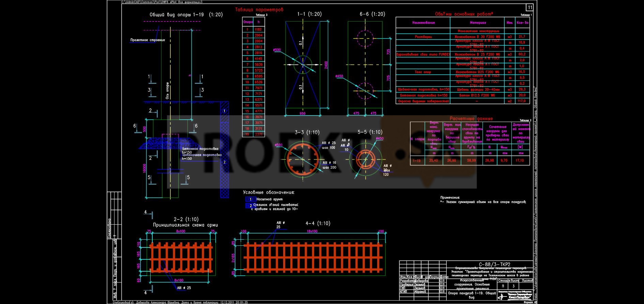Click quantity value "60,2"
644x304 pixels.
tap(522, 54)
